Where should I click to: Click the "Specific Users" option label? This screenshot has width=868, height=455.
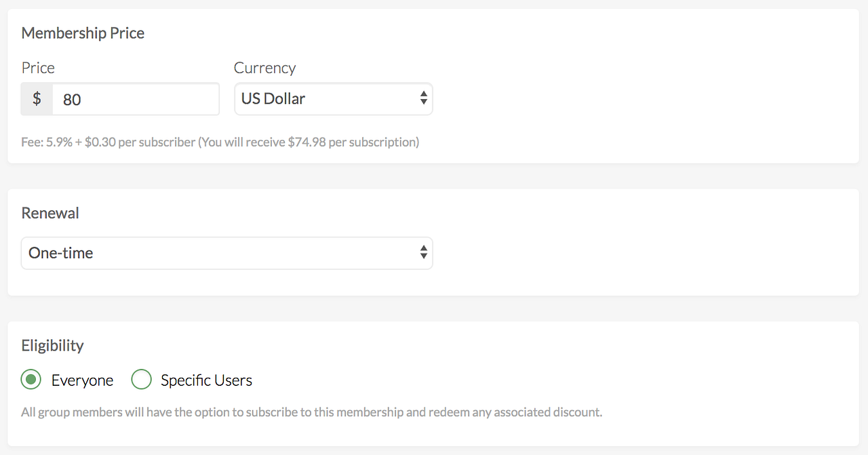tap(206, 380)
